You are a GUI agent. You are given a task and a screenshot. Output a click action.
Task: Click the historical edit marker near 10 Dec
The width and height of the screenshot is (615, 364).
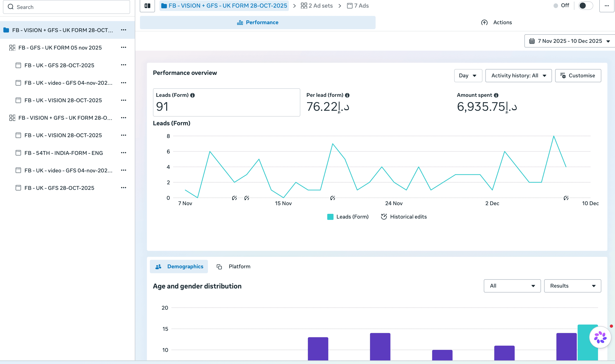click(x=566, y=198)
